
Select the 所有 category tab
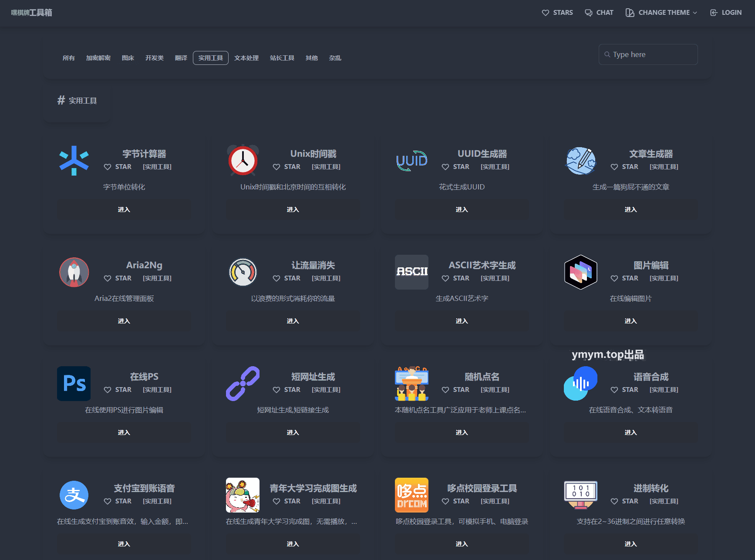tap(68, 58)
